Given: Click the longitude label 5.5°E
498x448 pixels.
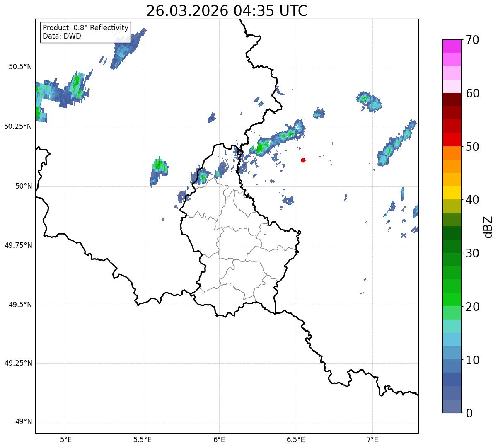Looking at the screenshot, I should (x=143, y=440).
